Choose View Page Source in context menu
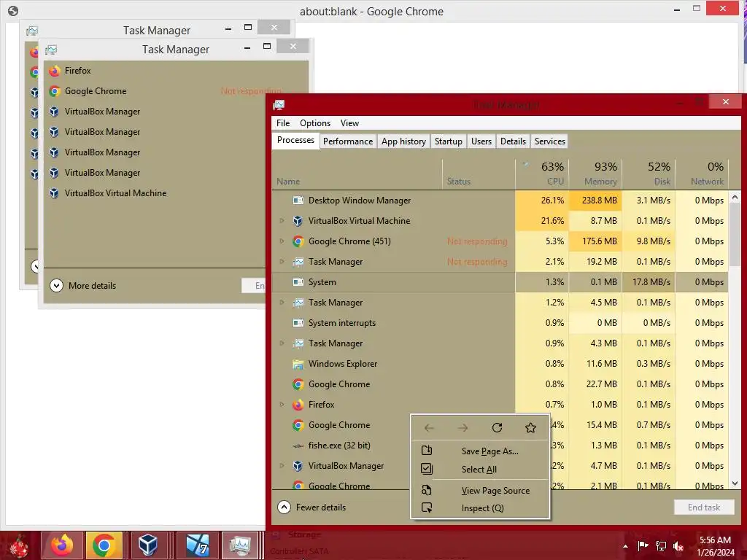This screenshot has width=747, height=560. tap(480, 491)
